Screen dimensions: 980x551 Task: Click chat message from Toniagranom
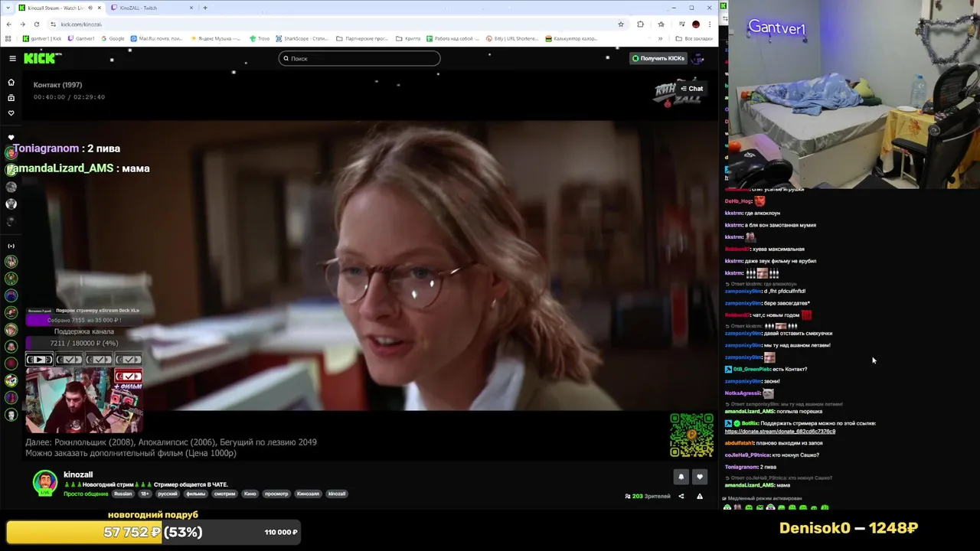[750, 467]
